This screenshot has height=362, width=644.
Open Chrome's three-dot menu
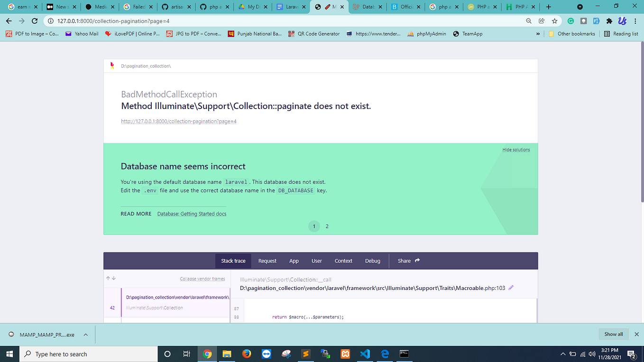pos(635,20)
